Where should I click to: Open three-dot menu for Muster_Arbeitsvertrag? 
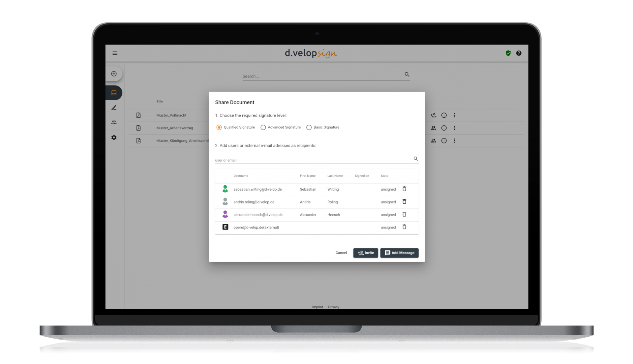tap(454, 128)
